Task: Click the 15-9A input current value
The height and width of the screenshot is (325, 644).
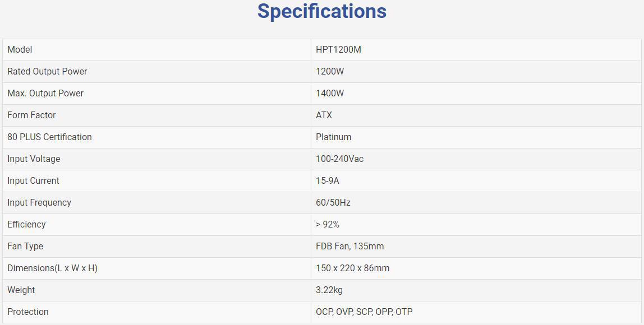Action: pos(328,180)
